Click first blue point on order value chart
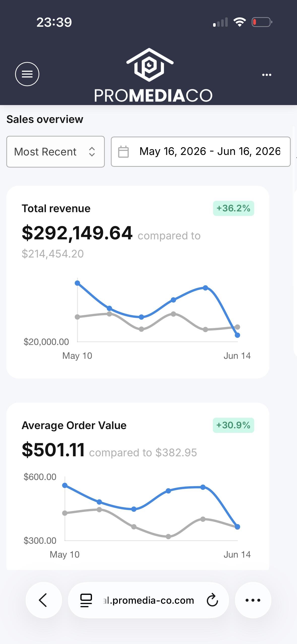This screenshot has height=644, width=297. click(x=65, y=485)
